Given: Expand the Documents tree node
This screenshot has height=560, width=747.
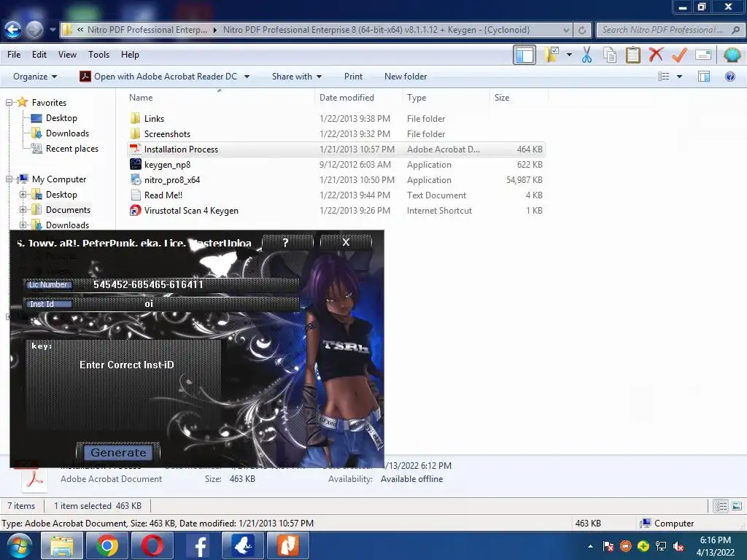Looking at the screenshot, I should [23, 209].
